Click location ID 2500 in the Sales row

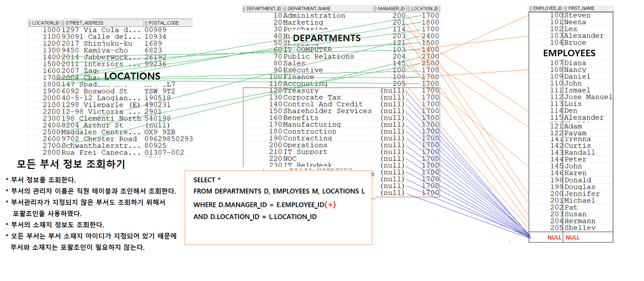click(x=430, y=63)
